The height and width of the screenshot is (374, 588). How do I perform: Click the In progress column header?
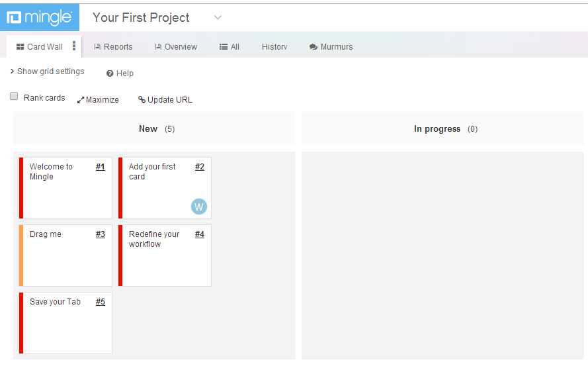pyautogui.click(x=437, y=129)
